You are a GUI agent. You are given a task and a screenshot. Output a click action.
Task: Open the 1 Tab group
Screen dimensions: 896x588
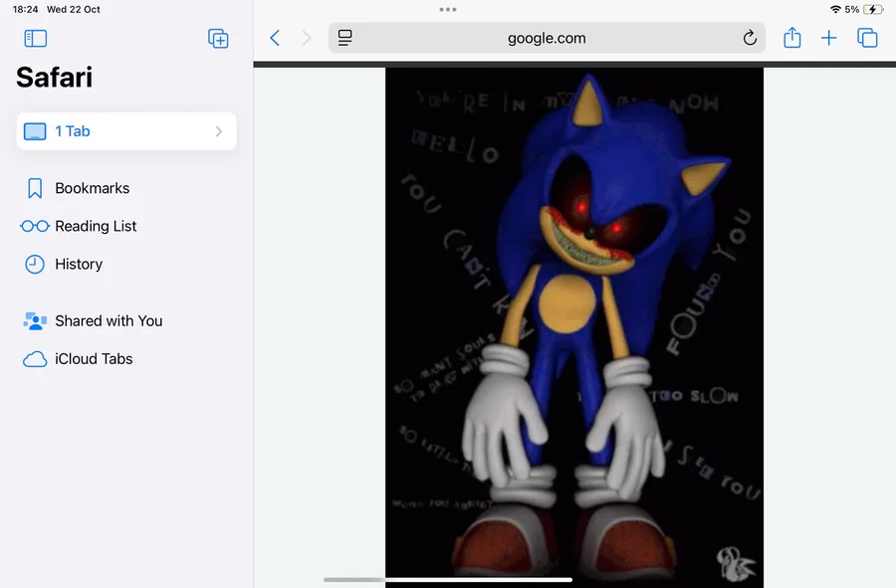[126, 131]
